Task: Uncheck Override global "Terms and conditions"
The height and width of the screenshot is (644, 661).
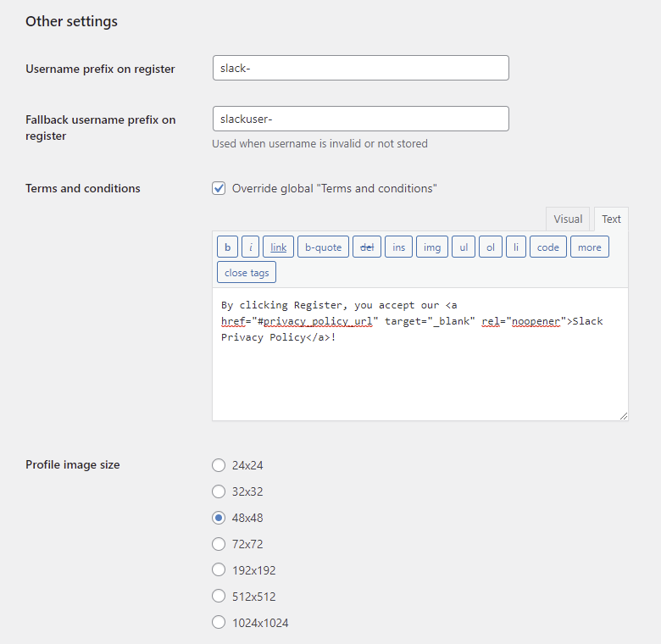Action: click(219, 188)
